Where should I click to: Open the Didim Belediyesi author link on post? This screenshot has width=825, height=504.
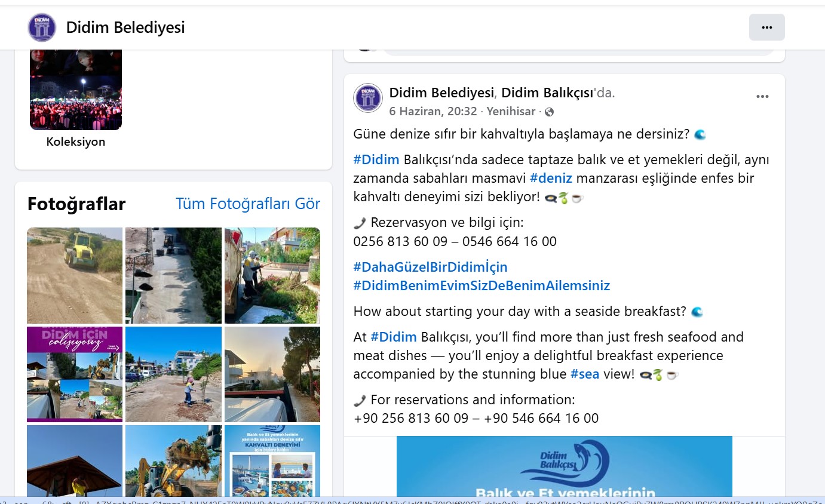coord(441,93)
